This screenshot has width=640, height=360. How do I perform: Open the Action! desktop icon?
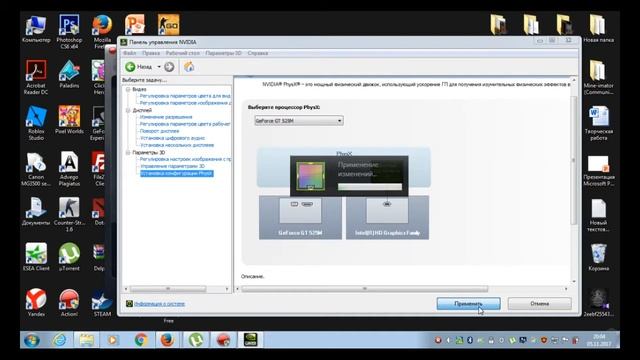(69, 303)
